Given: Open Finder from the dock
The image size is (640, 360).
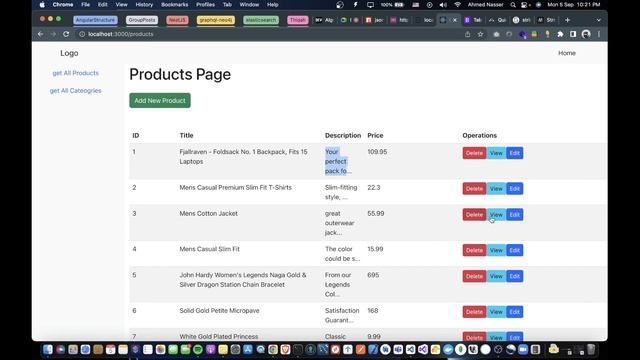Looking at the screenshot, I should (48, 349).
